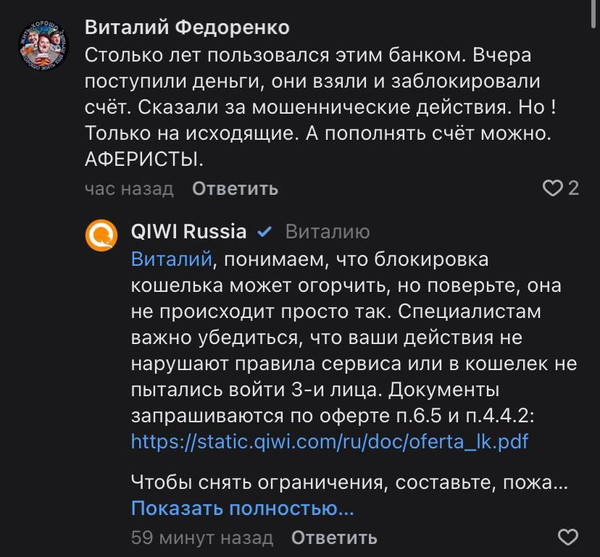Click the "59 минут назад" timestamp
The image size is (600, 557).
coord(202,537)
